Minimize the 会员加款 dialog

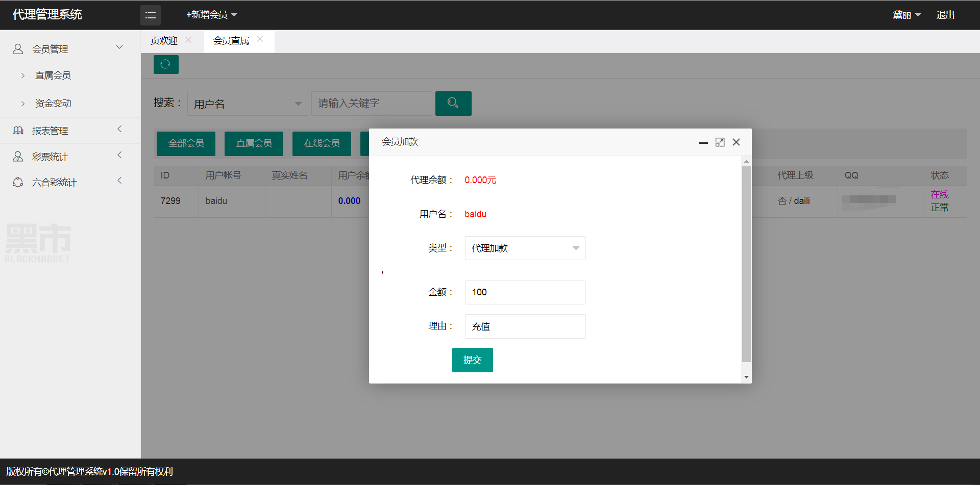pyautogui.click(x=703, y=142)
